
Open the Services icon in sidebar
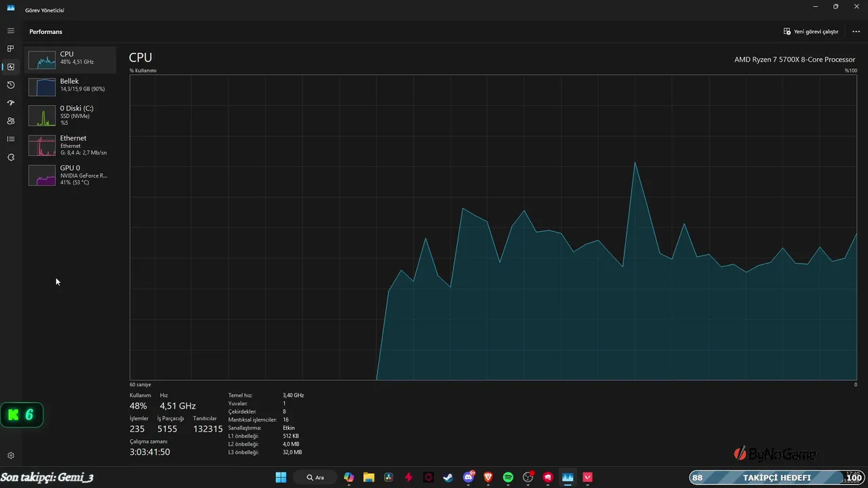tap(10, 157)
